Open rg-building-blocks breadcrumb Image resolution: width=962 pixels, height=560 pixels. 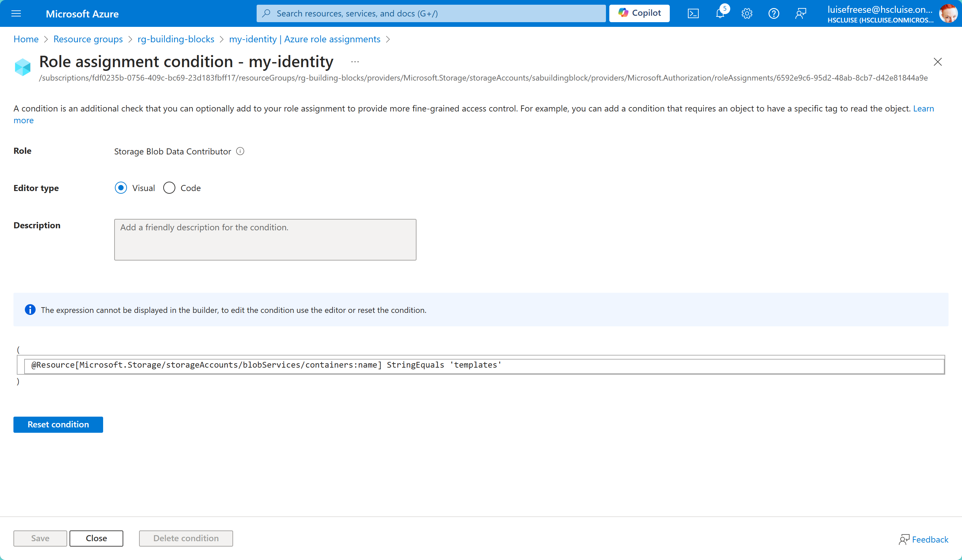(x=176, y=39)
